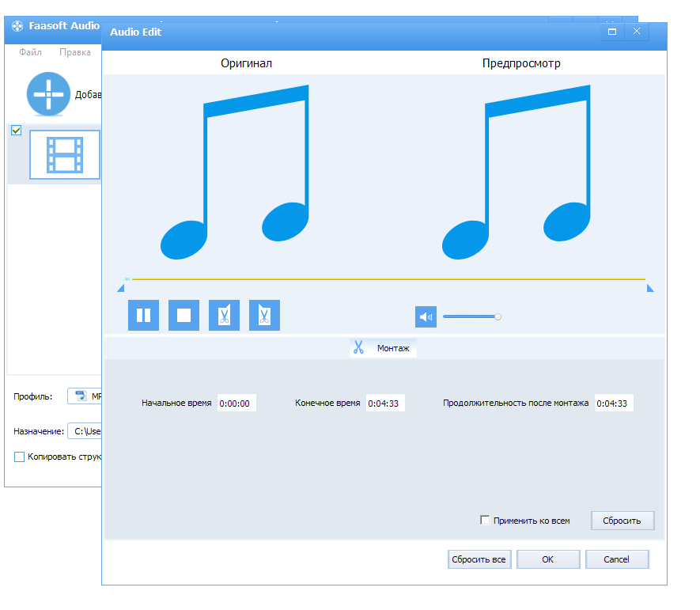
Task: Click the Продолжительность после монтажа field
Action: point(614,404)
